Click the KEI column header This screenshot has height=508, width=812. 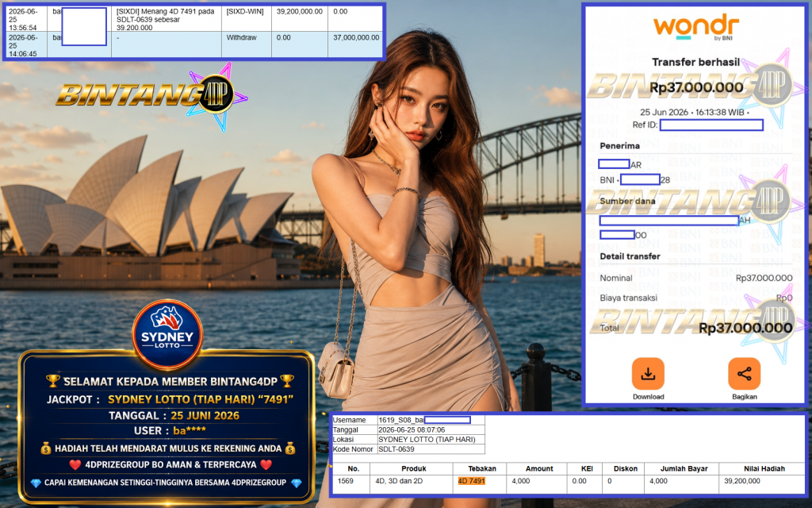coord(587,468)
